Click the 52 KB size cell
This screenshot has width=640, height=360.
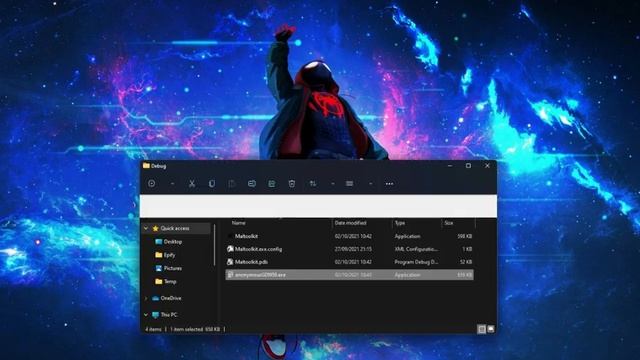coord(466,262)
